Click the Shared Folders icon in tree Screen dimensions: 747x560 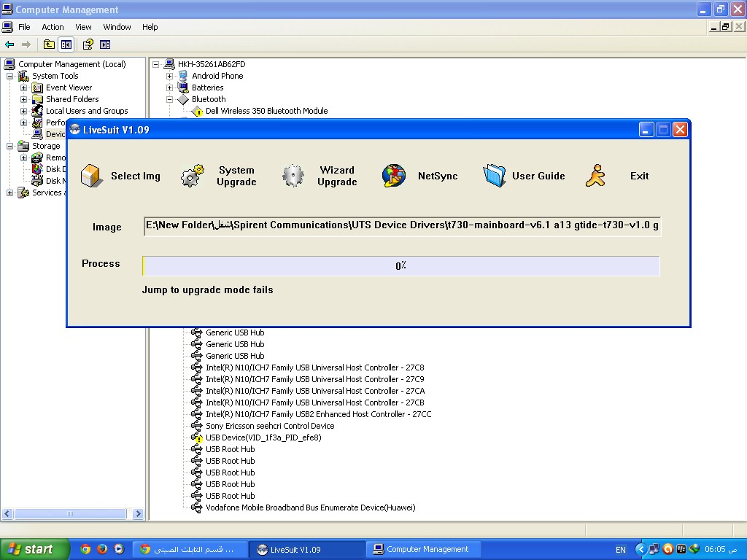37,99
